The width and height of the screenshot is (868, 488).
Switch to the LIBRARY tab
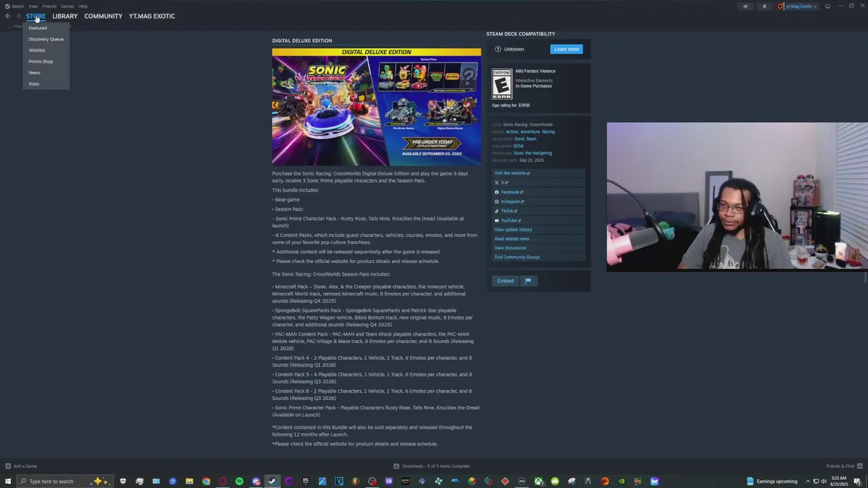[65, 16]
